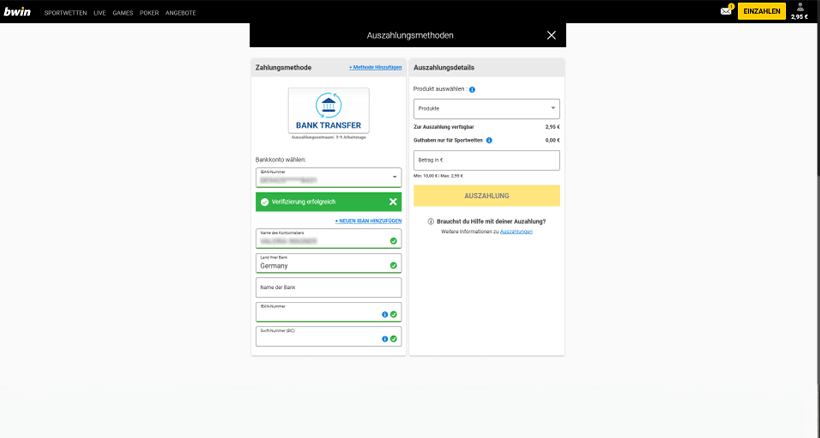This screenshot has width=820, height=438.
Task: Dismiss the Verifizierung erfolgreich banner
Action: point(393,202)
